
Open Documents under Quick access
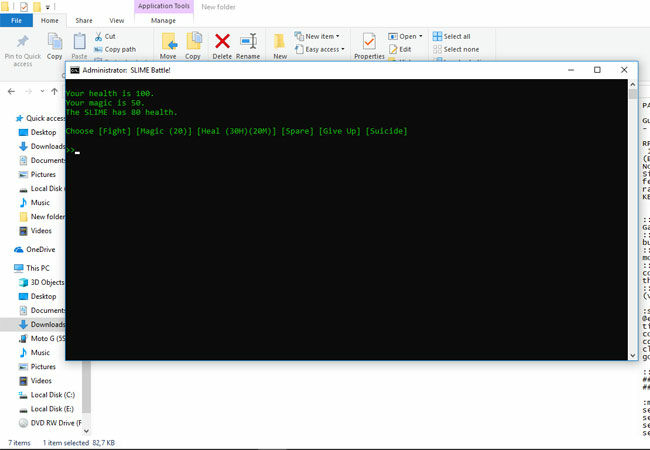point(42,160)
